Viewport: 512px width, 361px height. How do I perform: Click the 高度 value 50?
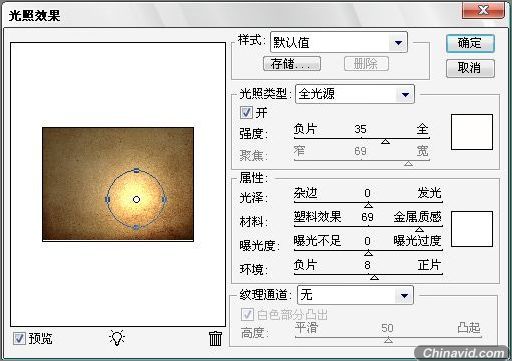387,328
